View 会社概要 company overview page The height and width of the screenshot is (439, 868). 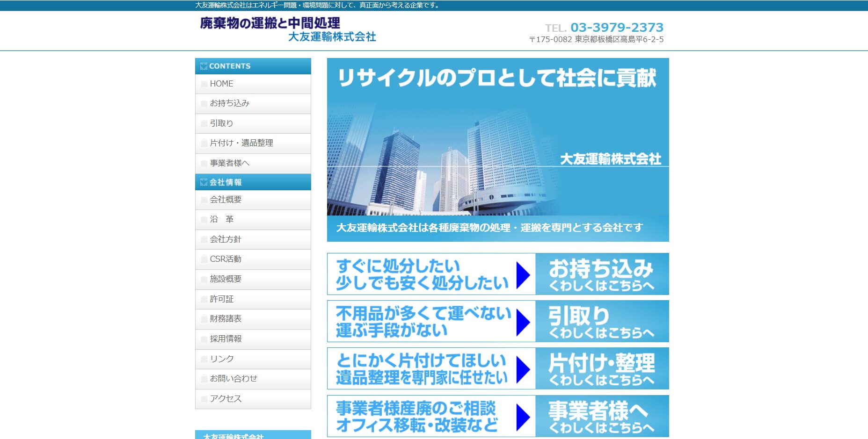tap(226, 200)
